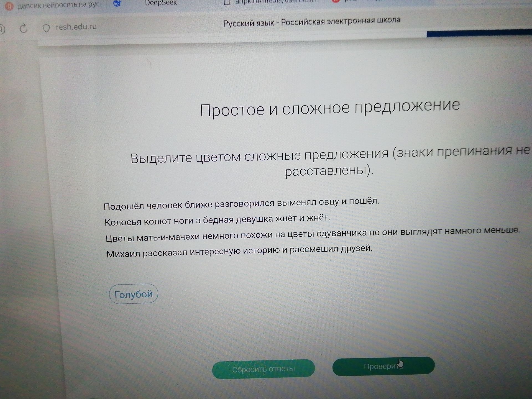Viewport: 532px width, 399px height.
Task: Click the "Проверить" button
Action: click(383, 366)
